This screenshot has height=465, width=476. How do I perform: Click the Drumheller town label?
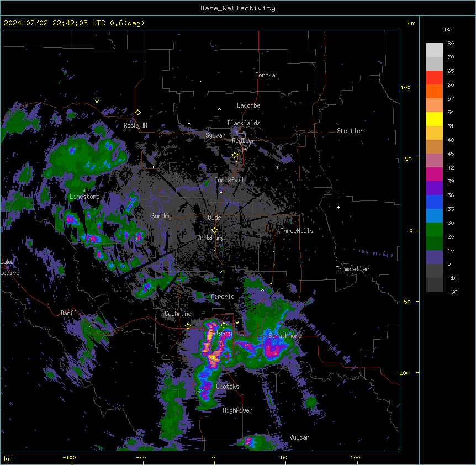(x=352, y=269)
